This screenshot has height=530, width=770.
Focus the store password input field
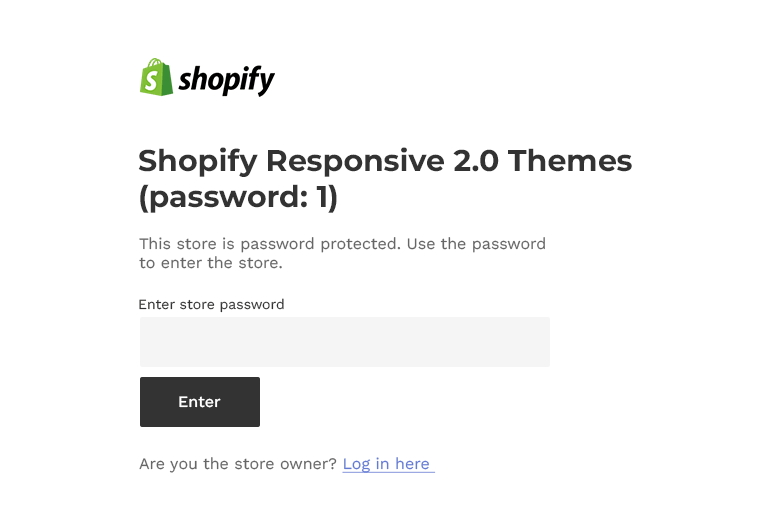point(344,342)
